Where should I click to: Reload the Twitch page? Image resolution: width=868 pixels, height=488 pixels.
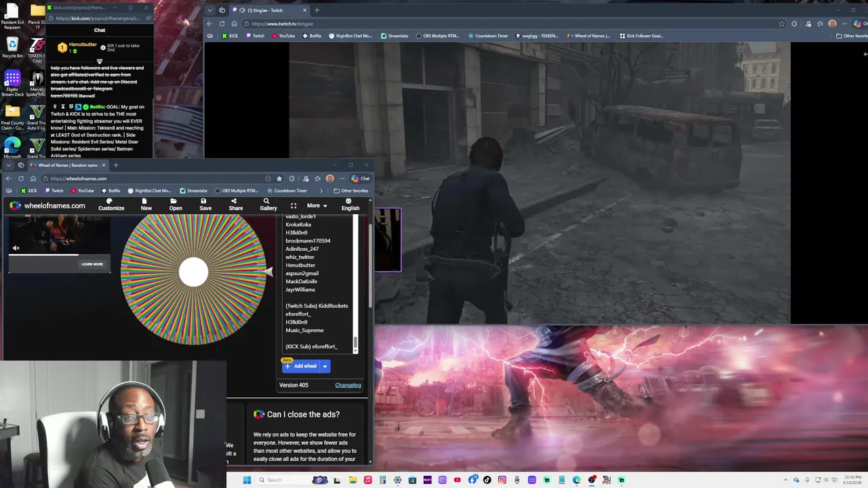click(x=222, y=24)
